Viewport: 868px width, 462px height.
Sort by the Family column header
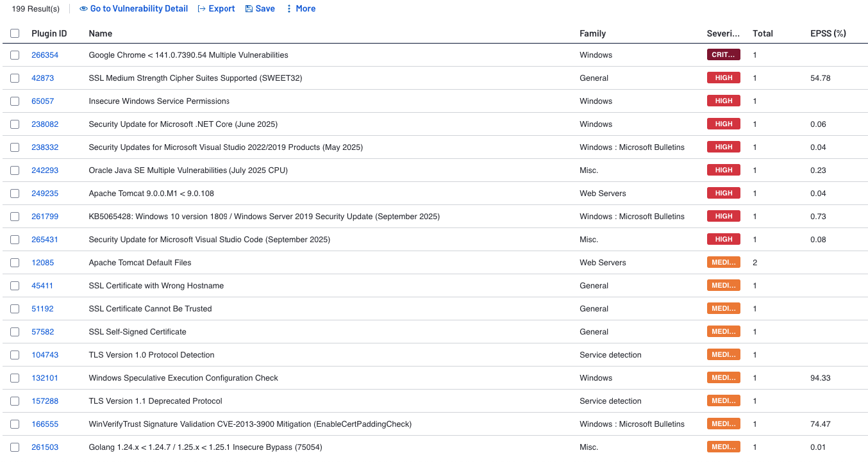[592, 33]
